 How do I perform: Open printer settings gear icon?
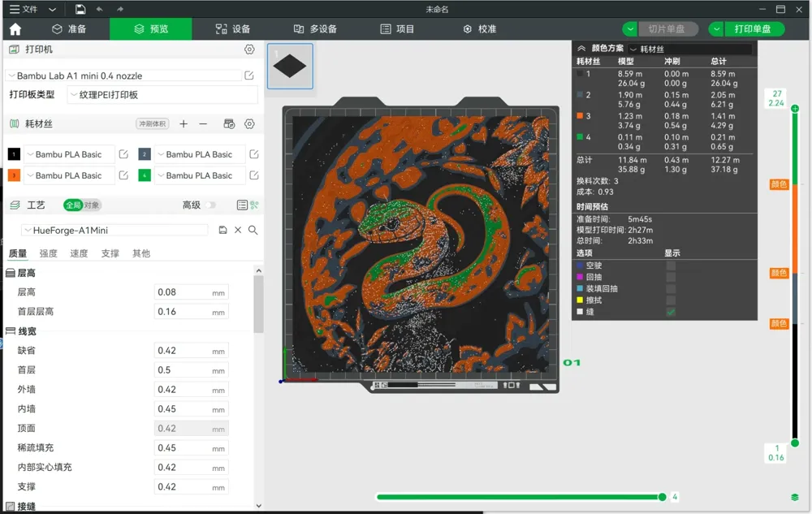coord(249,50)
